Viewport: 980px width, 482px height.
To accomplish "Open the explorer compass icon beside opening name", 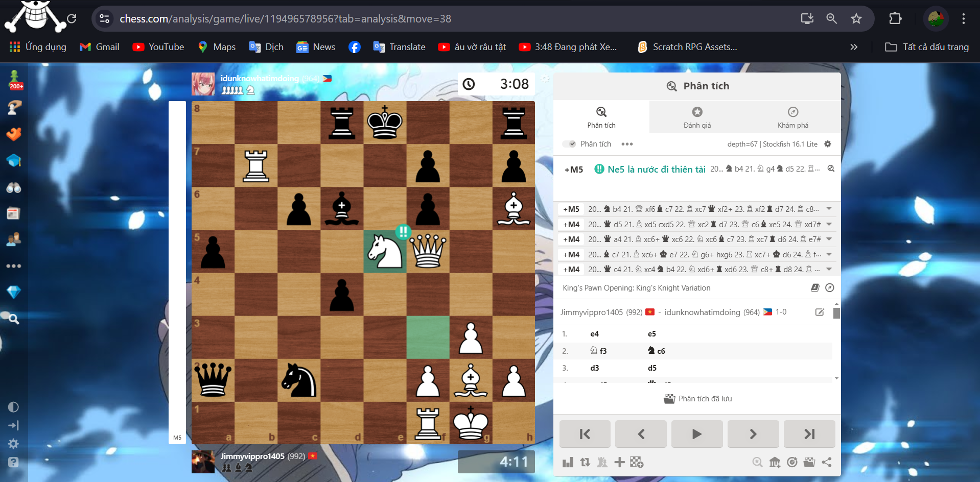I will coord(830,288).
